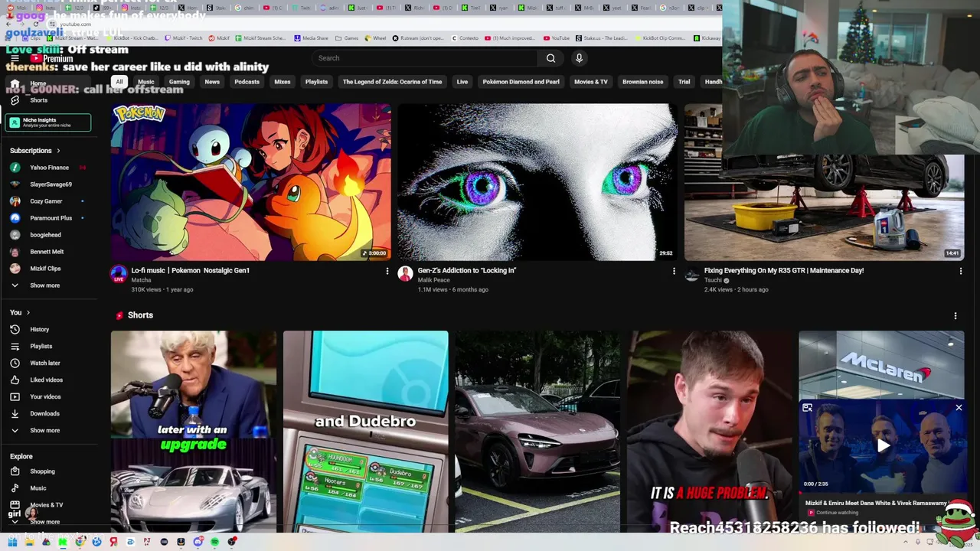Viewport: 980px width, 551px height.
Task: Select the Music filter chip
Action: [145, 82]
